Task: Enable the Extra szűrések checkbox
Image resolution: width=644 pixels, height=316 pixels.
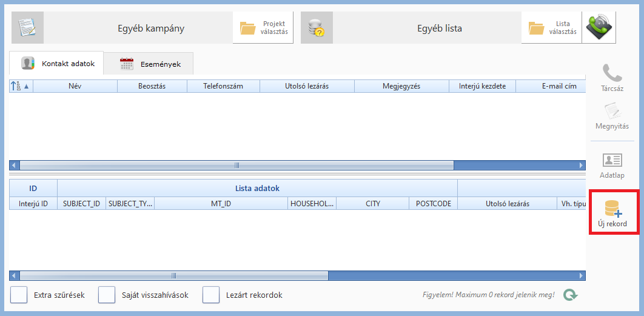Action: [19, 295]
